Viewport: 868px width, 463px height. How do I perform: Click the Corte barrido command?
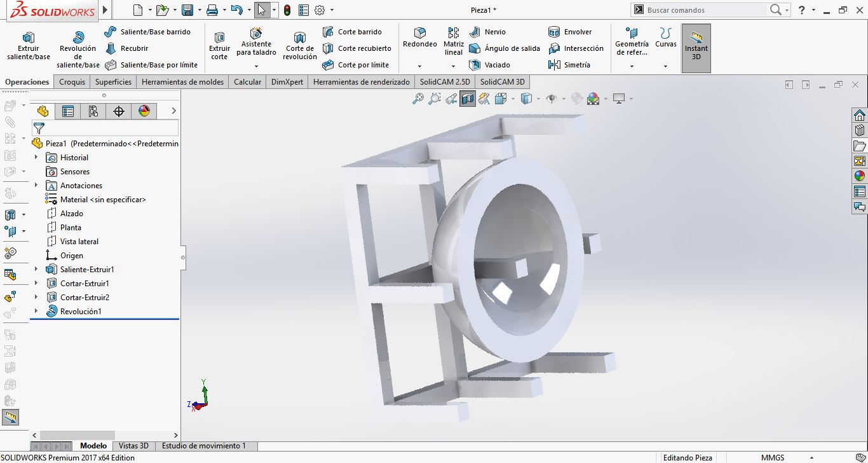(353, 32)
